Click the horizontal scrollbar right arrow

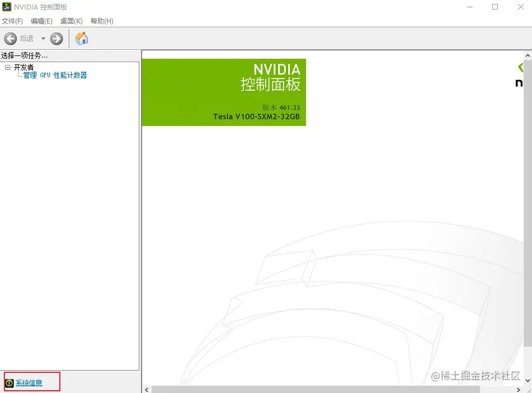click(519, 390)
